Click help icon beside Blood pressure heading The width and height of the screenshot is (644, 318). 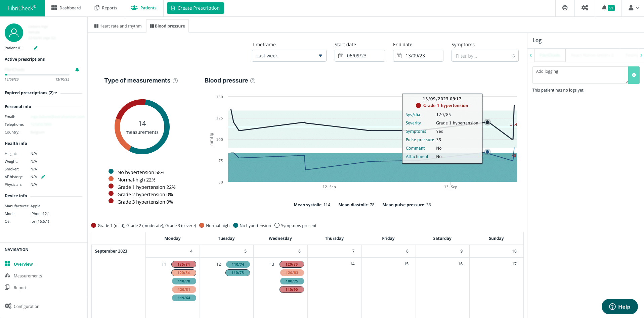click(x=253, y=81)
